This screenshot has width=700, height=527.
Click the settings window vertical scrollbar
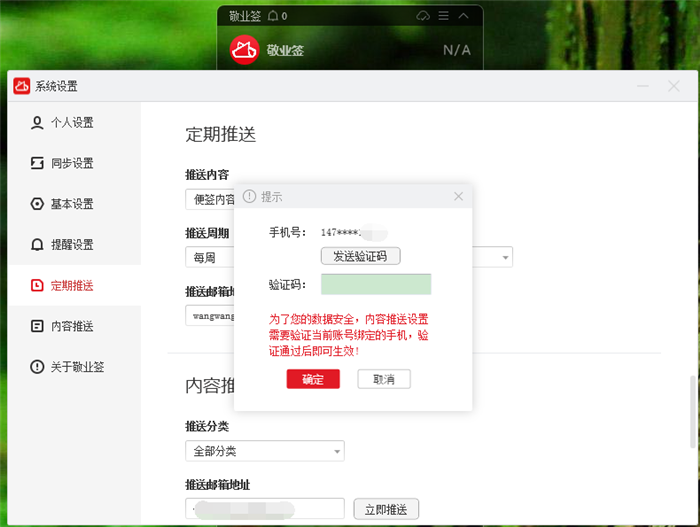693,411
